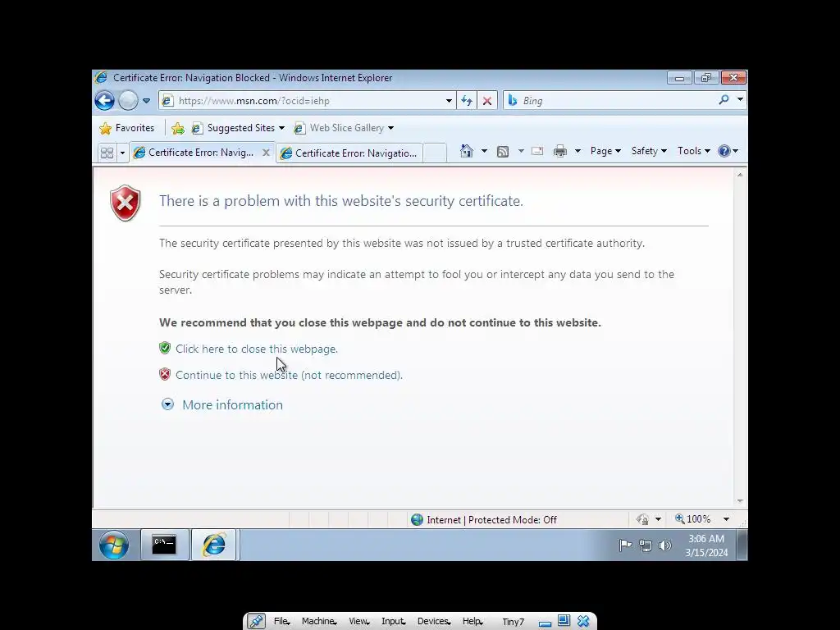
Task: Click the privacy report icon in status bar
Action: pos(643,519)
